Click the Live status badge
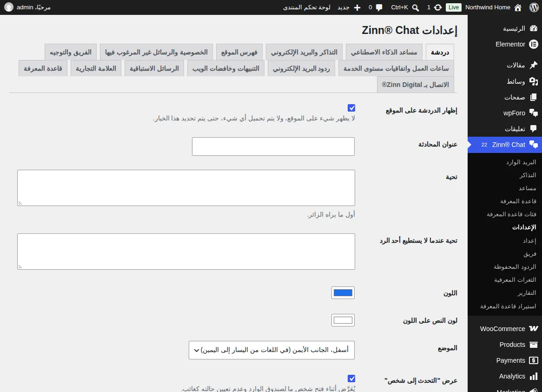542x392 pixels. [x=454, y=7]
